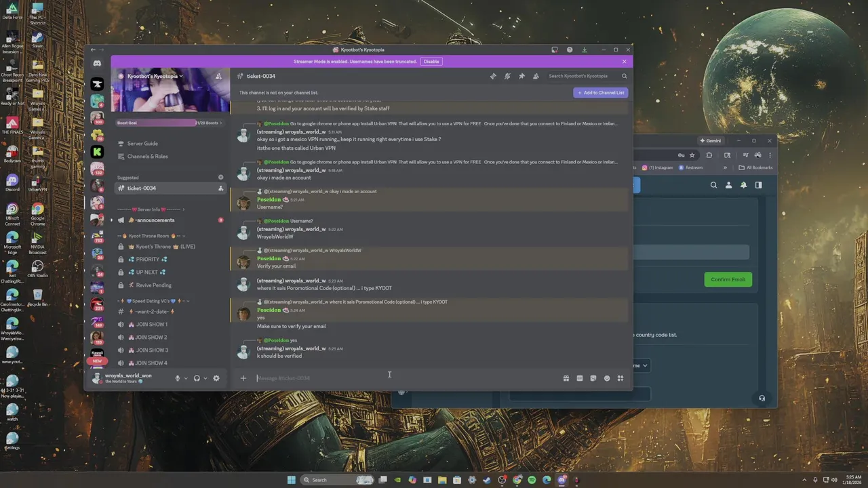Focus the Message #ticket-0034 input
This screenshot has height=488, width=868.
tap(407, 378)
